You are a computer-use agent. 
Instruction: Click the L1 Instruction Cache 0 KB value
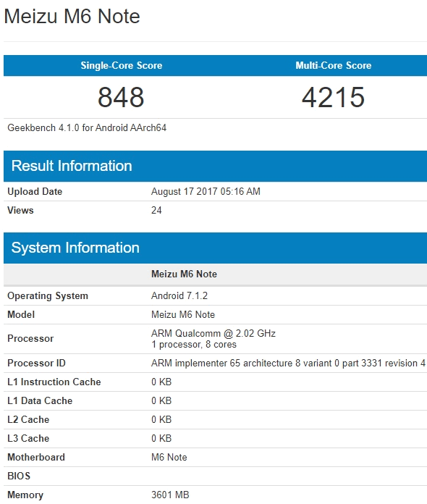coord(161,382)
